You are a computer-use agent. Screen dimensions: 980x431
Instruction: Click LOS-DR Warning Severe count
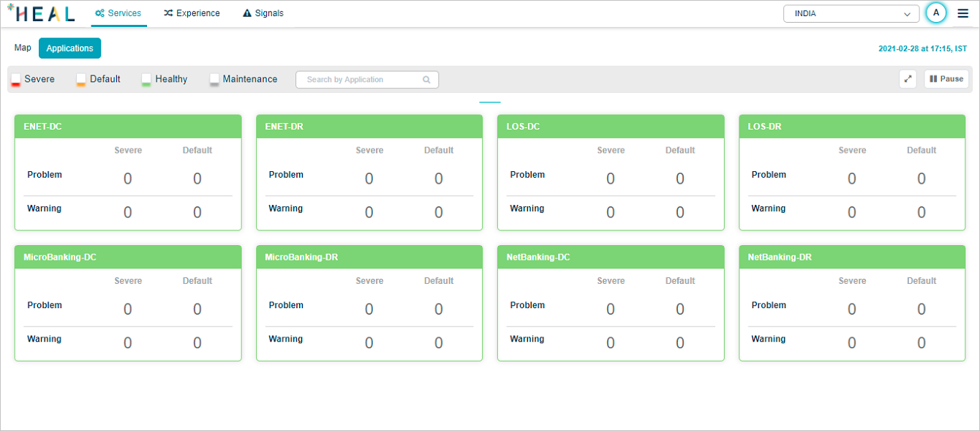click(852, 212)
